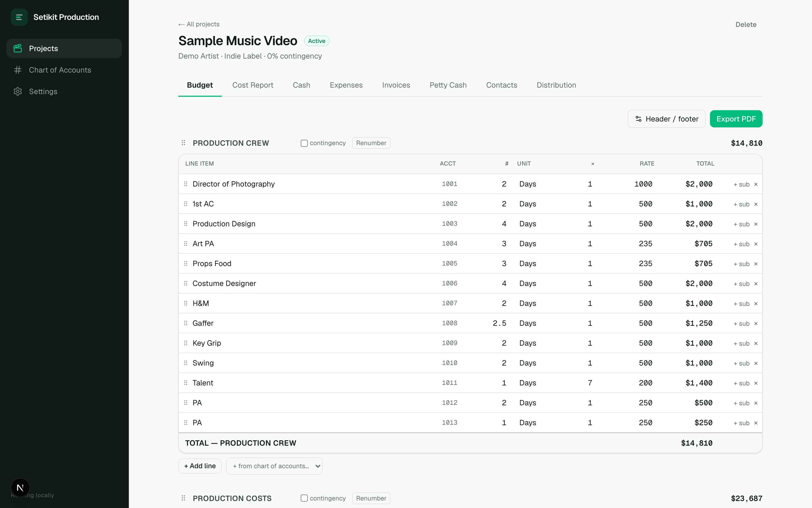
Task: Remove the Props Food line
Action: click(x=756, y=264)
